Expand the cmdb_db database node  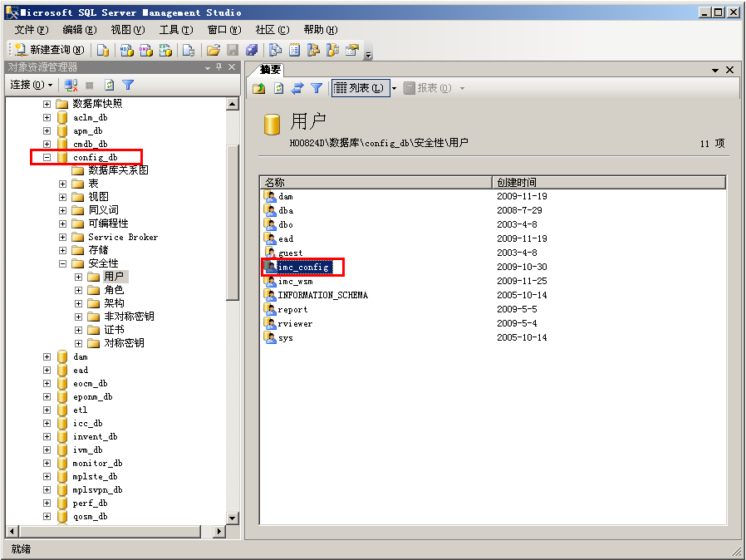47,144
